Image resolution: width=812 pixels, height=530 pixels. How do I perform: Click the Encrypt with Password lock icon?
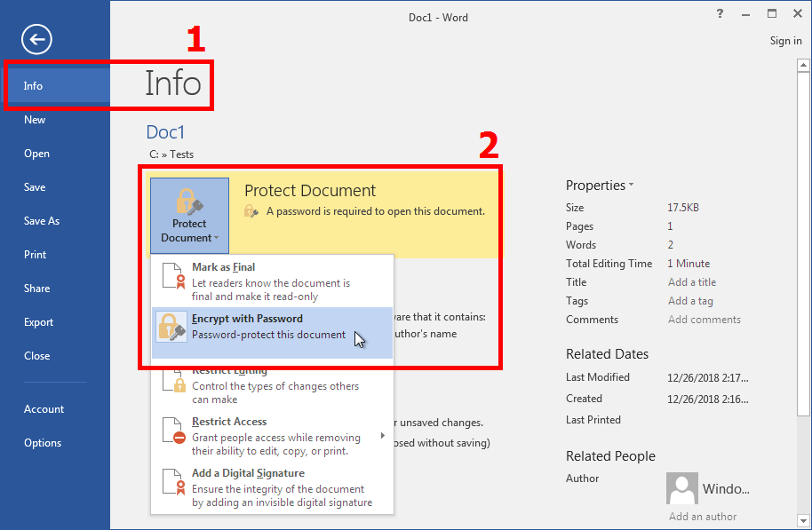click(172, 327)
